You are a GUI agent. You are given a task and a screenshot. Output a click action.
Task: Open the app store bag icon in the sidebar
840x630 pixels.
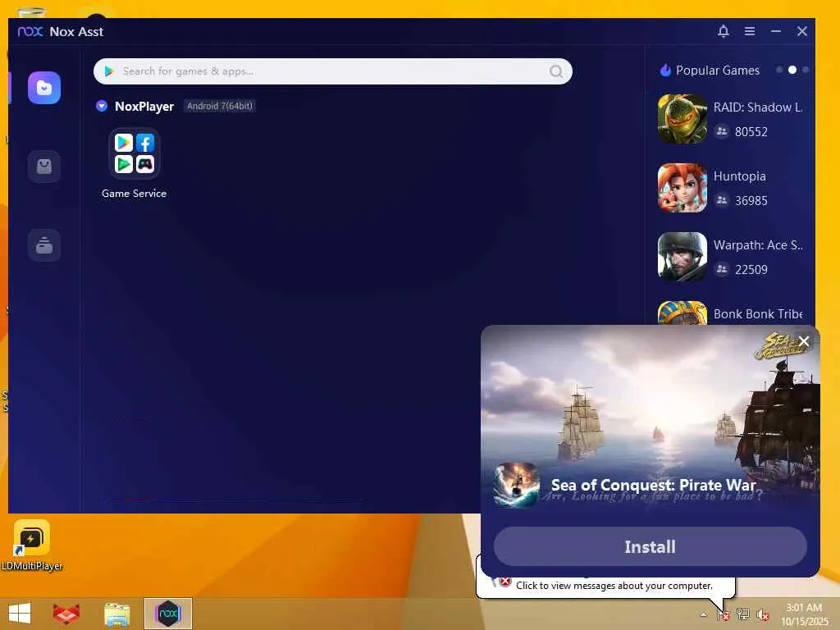tap(44, 167)
